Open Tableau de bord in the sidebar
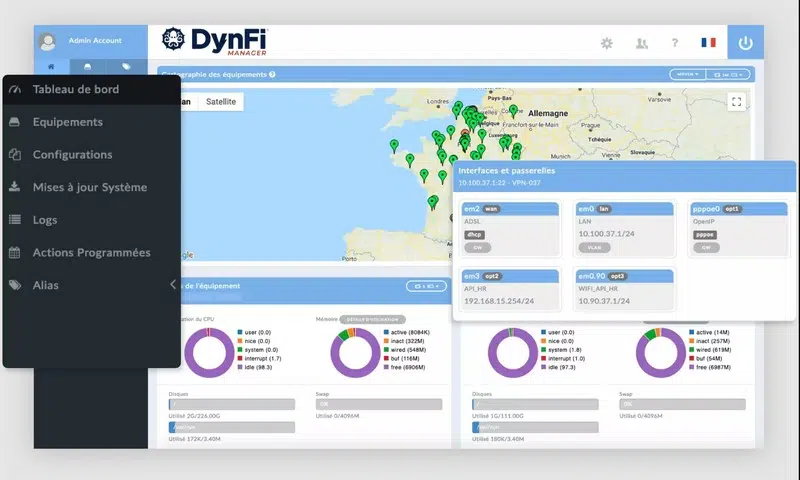 click(76, 90)
